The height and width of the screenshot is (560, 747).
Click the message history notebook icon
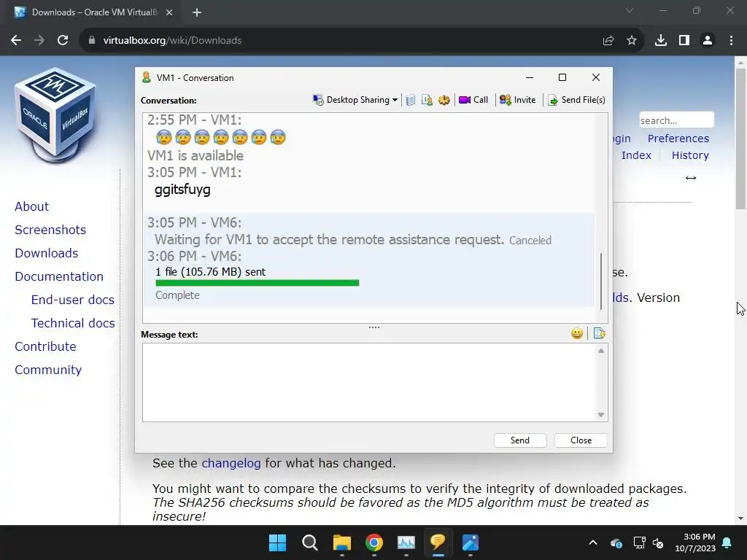(x=410, y=100)
